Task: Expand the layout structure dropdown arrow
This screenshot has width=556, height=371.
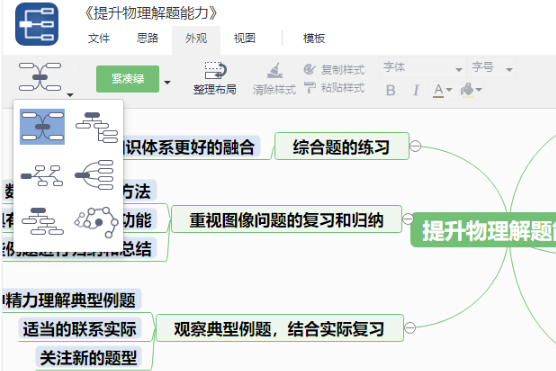Action: click(x=70, y=94)
